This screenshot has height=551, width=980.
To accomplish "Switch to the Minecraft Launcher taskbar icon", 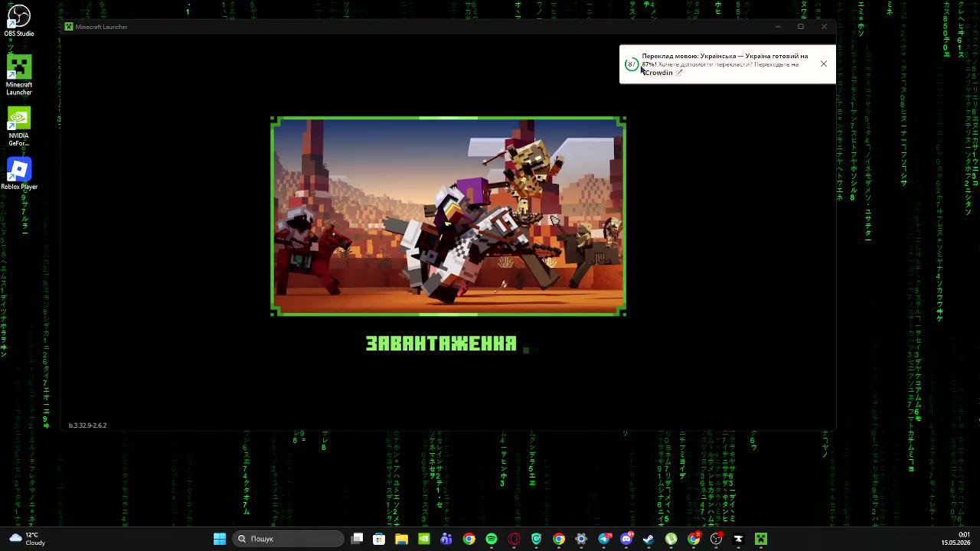I will [x=761, y=539].
